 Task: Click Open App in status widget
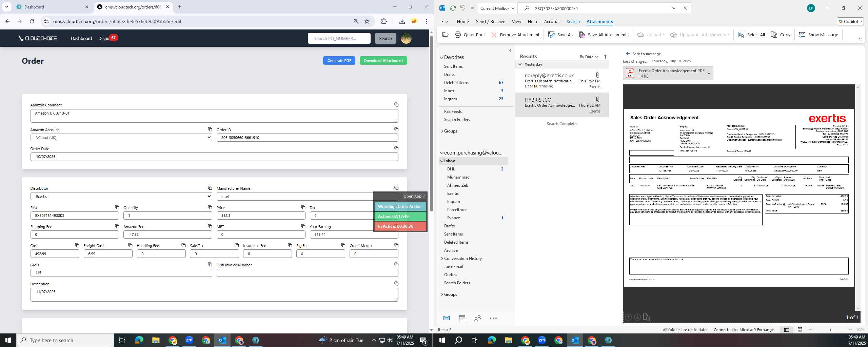414,196
